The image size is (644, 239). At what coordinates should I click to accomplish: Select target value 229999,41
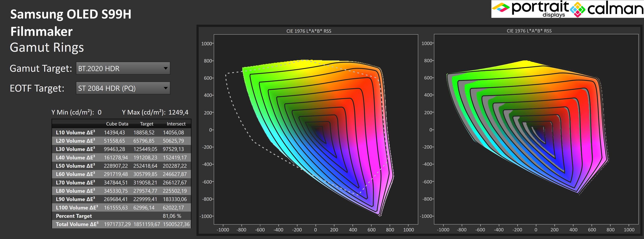(x=145, y=199)
